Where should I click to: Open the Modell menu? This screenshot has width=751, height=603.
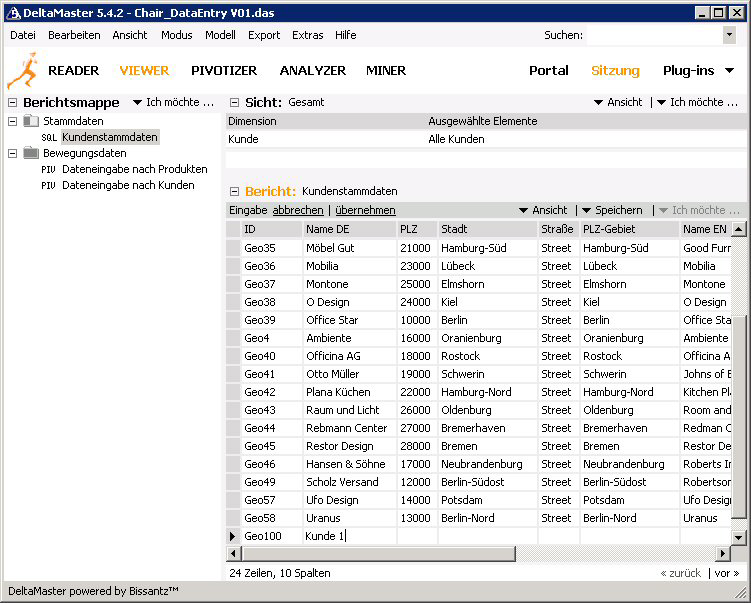pos(220,35)
